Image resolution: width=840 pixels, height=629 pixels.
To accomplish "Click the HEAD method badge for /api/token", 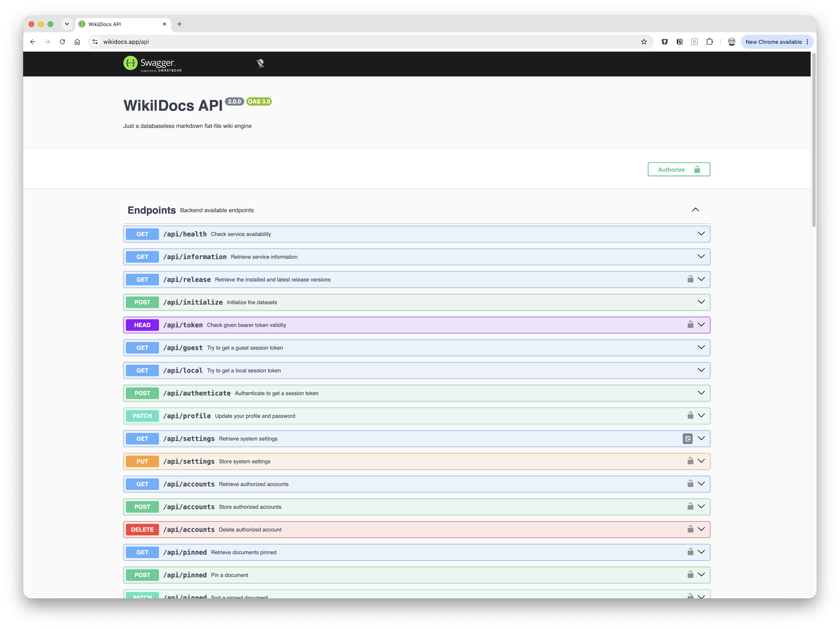I will tap(142, 325).
